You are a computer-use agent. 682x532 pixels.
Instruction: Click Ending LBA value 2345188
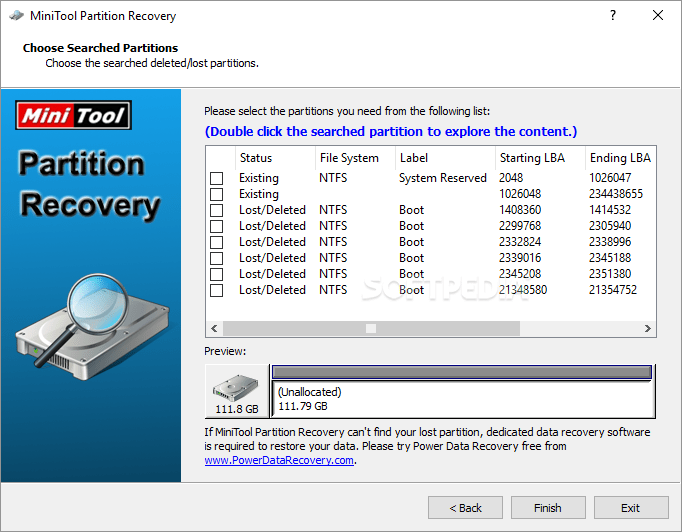pyautogui.click(x=610, y=258)
